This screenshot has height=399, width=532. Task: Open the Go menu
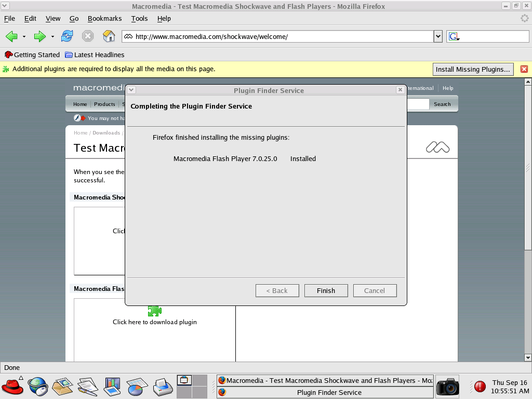coord(74,18)
